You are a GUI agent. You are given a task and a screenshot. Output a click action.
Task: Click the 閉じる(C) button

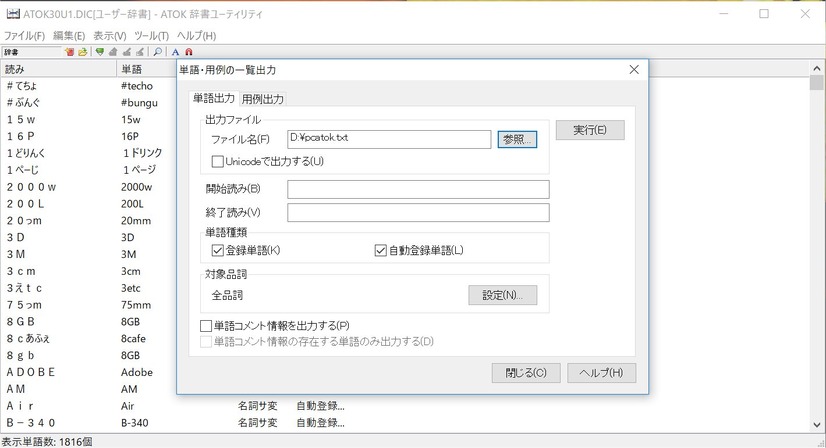tap(526, 373)
